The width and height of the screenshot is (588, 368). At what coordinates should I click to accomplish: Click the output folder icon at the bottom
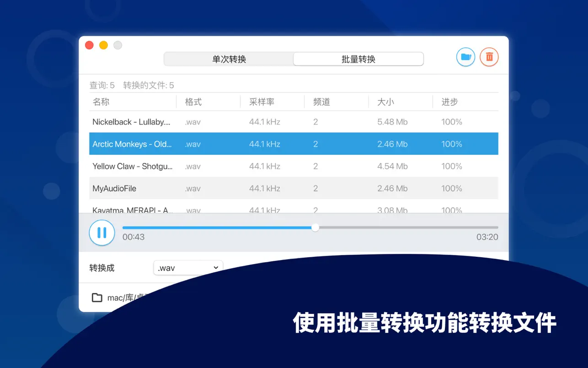click(x=96, y=298)
